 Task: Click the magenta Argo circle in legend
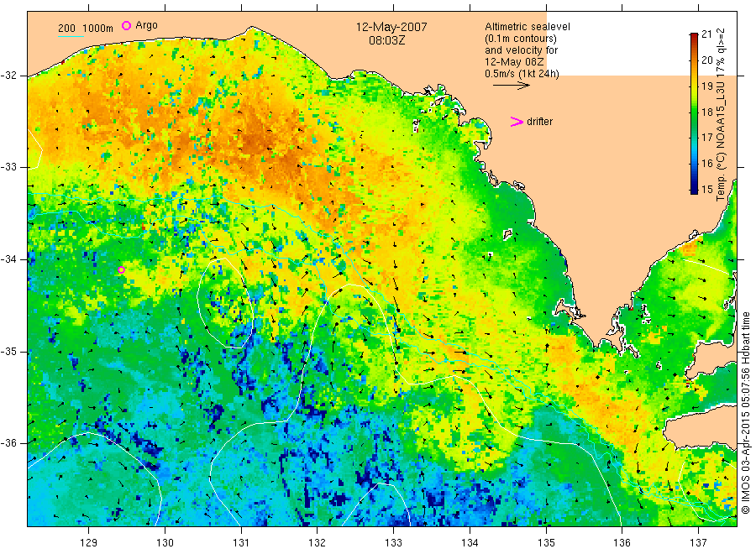pos(126,25)
